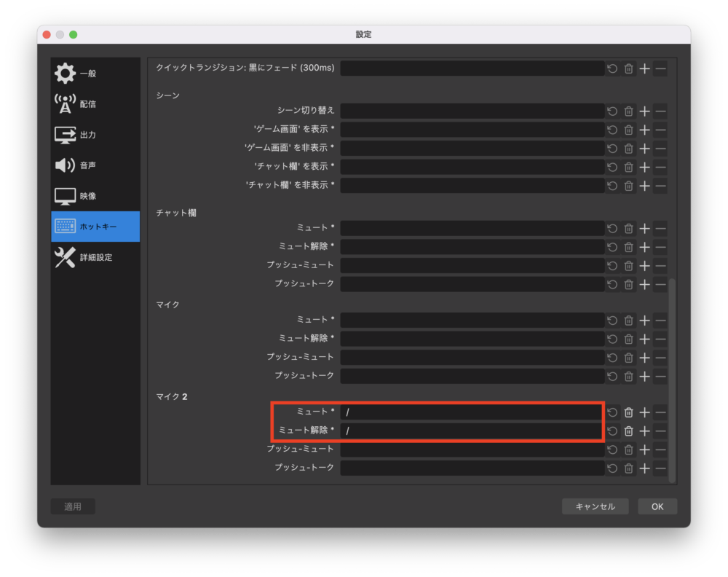Click the 'ゲーム画面' を表示 hotkey field

[x=472, y=130]
